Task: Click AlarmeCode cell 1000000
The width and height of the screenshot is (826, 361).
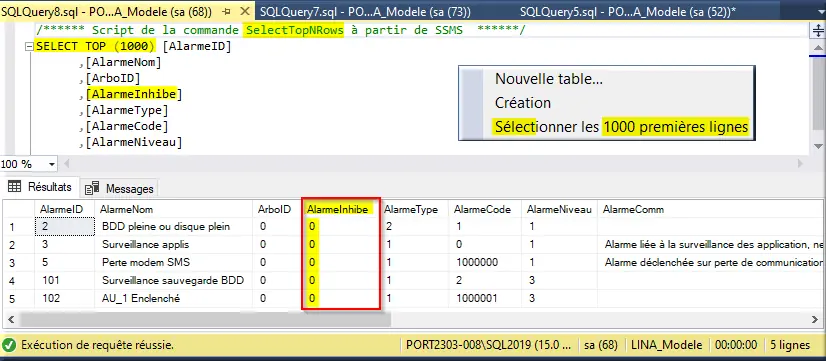Action: (x=485, y=262)
